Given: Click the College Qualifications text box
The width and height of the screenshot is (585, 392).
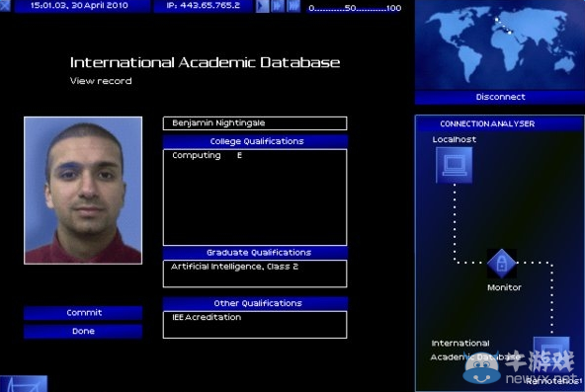Looking at the screenshot, I should [255, 197].
